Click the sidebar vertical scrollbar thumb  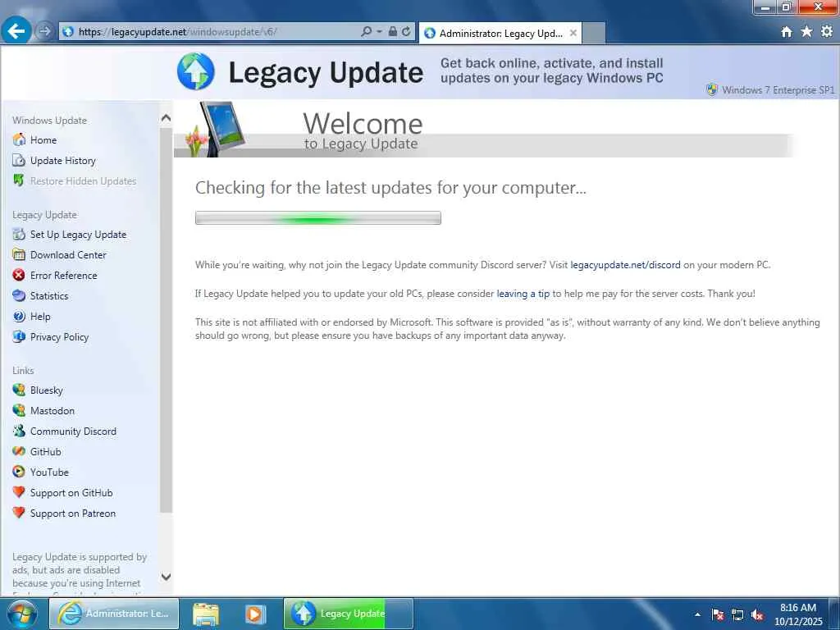click(x=166, y=320)
